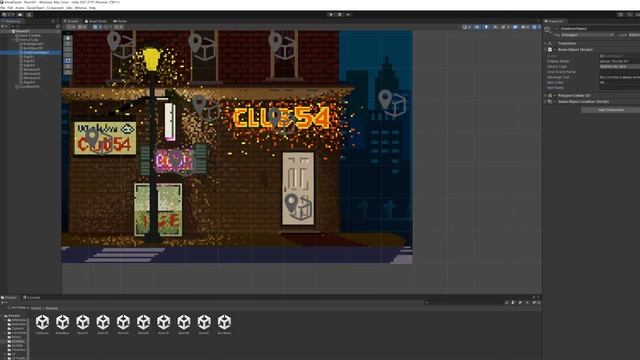This screenshot has height=360, width=640.
Task: Expand the Polygon Collider 2D component
Action: tap(546, 96)
